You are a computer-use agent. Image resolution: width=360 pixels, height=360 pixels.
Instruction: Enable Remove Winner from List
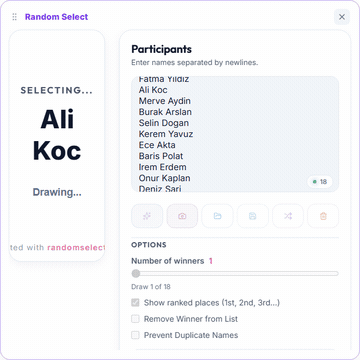[135, 319]
